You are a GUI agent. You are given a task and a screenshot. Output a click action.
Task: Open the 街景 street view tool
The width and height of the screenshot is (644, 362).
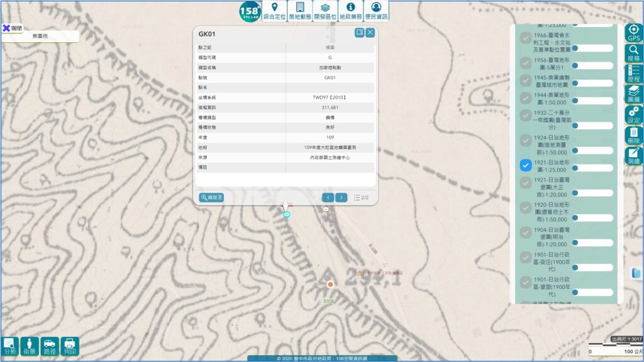click(30, 346)
